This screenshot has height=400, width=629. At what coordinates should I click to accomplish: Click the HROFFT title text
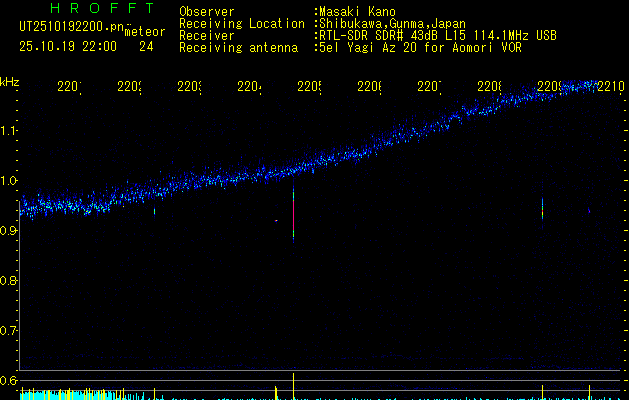pos(102,10)
